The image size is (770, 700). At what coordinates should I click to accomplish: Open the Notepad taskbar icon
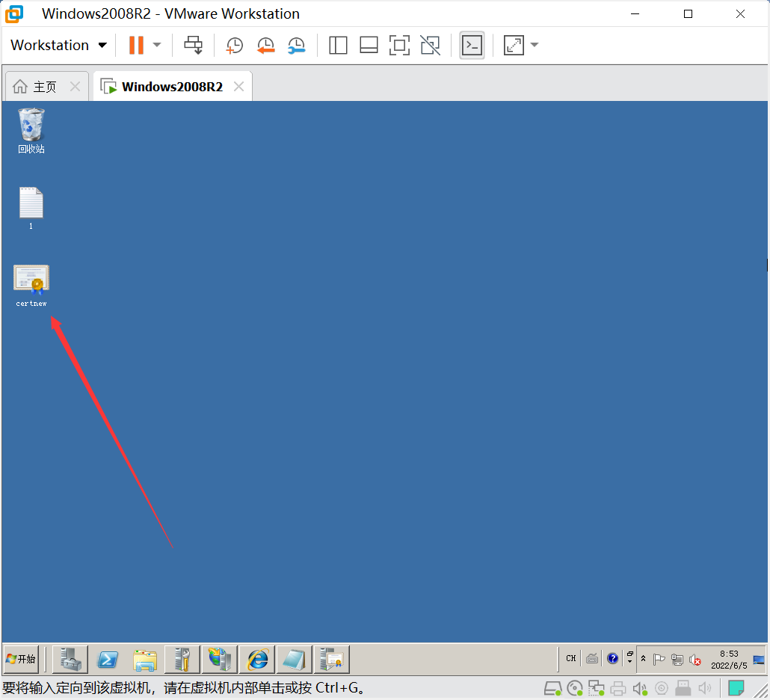coord(294,659)
